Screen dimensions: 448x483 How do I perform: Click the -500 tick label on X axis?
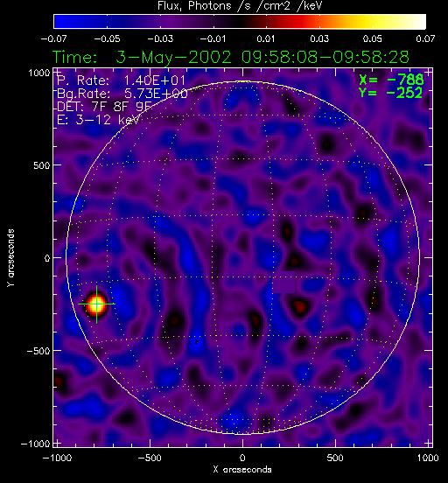(150, 458)
